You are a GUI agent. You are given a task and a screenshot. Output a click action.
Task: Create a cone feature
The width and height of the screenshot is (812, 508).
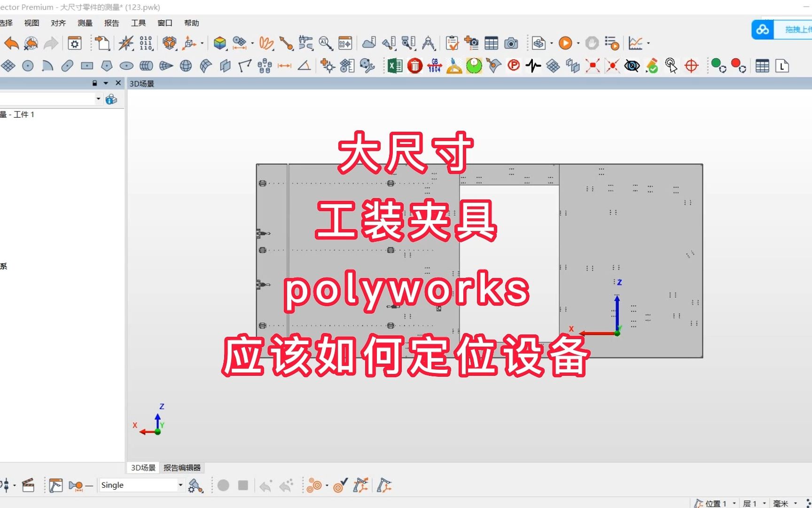click(166, 66)
